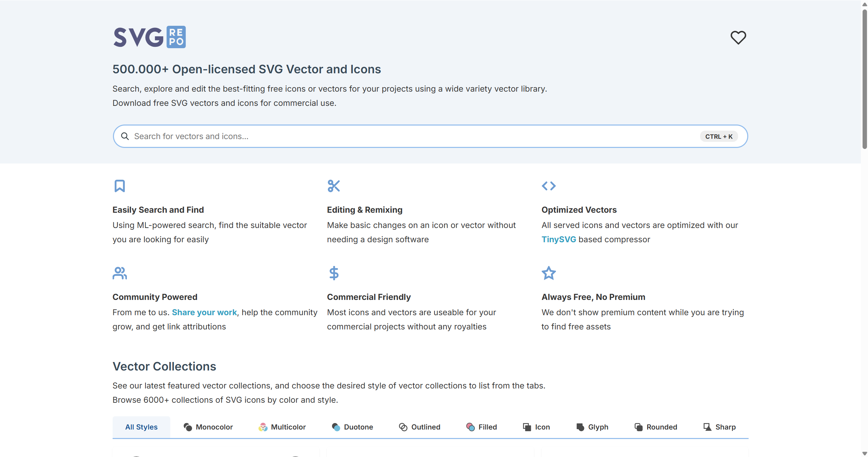This screenshot has width=868, height=457.
Task: Click the bookmark feature icon
Action: coord(119,186)
